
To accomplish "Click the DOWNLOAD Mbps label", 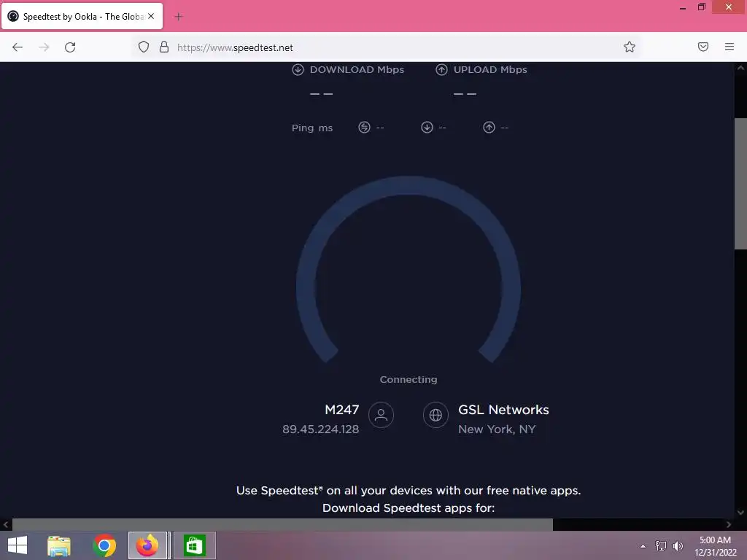I will point(357,69).
